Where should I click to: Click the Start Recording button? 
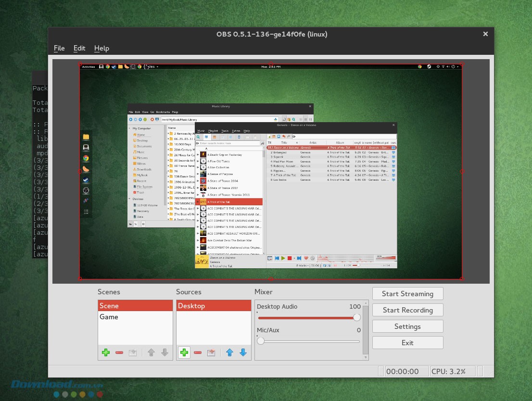point(407,310)
